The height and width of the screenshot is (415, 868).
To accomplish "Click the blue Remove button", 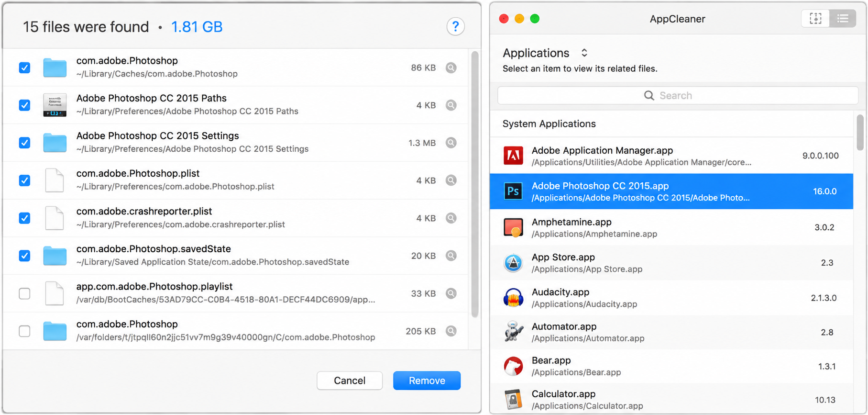I will point(427,381).
